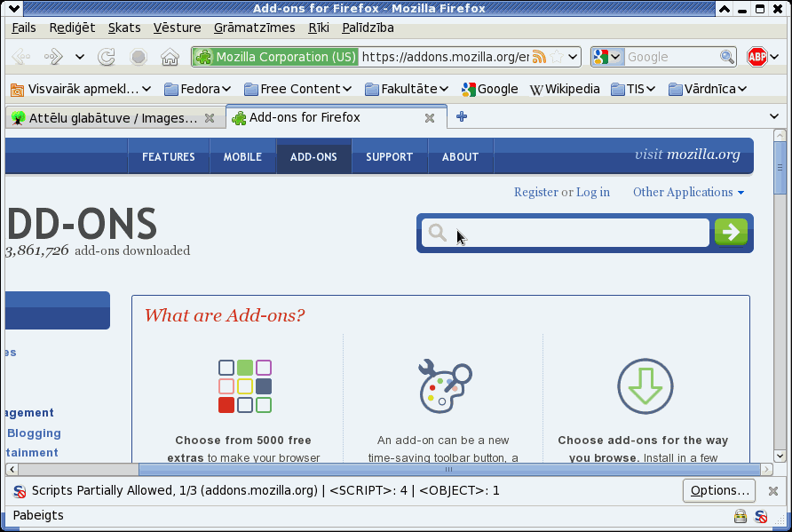Click the colored squares grid icon
This screenshot has width=792, height=532.
coord(245,386)
